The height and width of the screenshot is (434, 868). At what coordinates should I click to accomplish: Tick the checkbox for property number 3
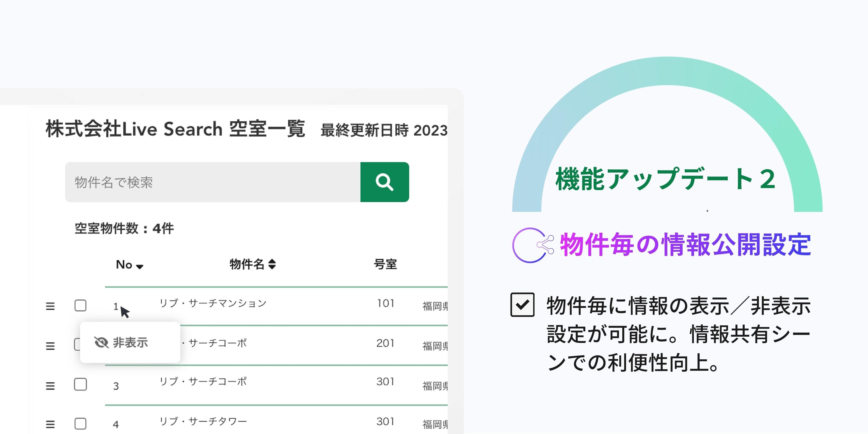pyautogui.click(x=80, y=384)
